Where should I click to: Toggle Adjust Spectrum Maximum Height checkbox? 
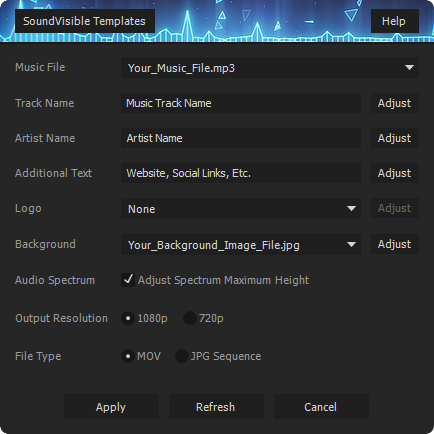pyautogui.click(x=128, y=280)
